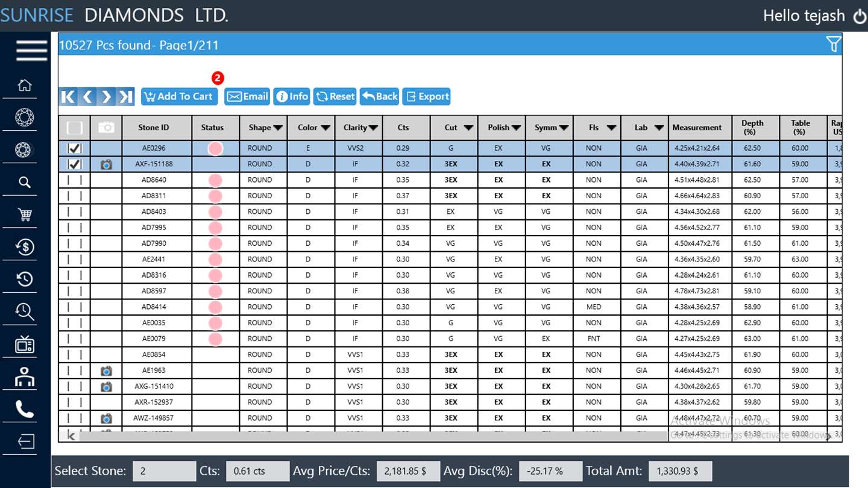Open the person network icon in sidebar
868x488 pixels.
click(25, 377)
